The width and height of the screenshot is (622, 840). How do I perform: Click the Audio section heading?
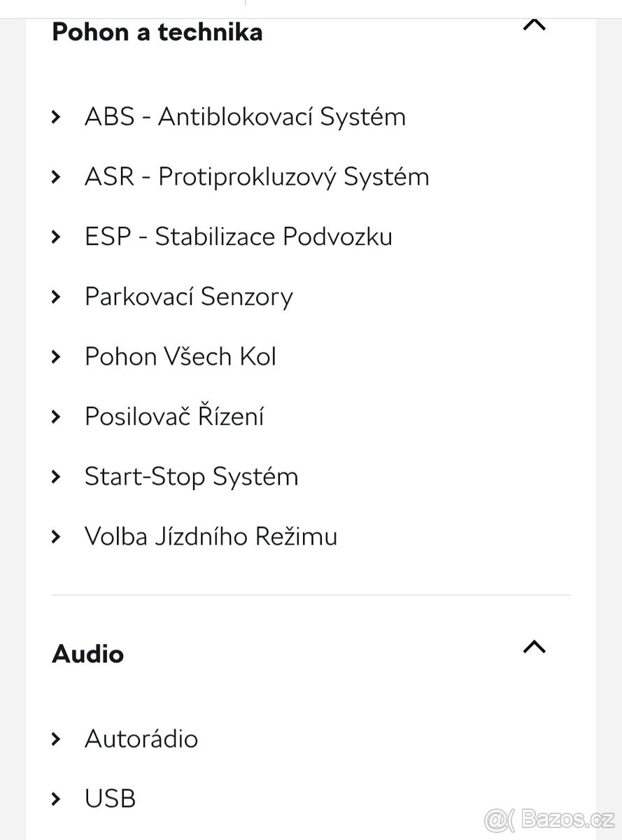(88, 654)
